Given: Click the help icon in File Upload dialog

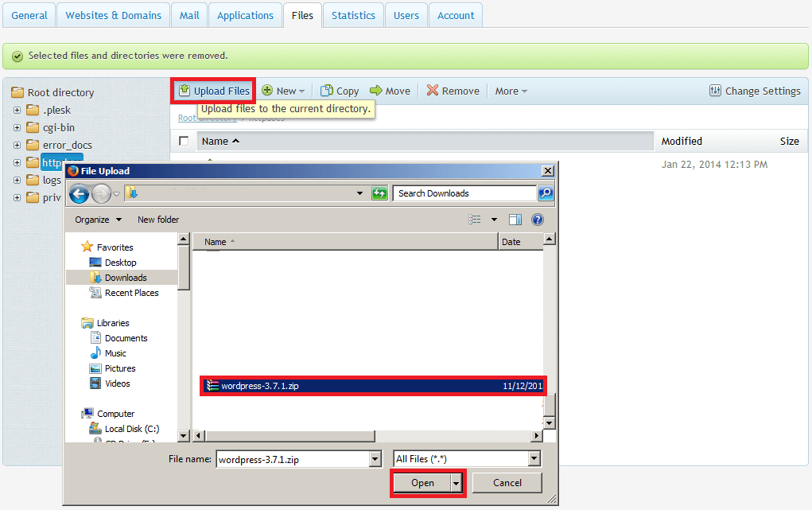Looking at the screenshot, I should click(537, 220).
